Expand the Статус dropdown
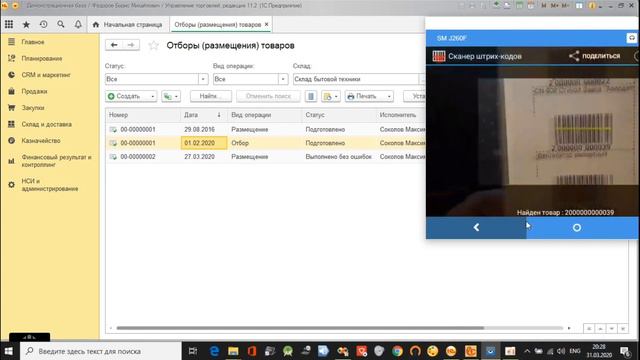This screenshot has width=640, height=360. 203,79
